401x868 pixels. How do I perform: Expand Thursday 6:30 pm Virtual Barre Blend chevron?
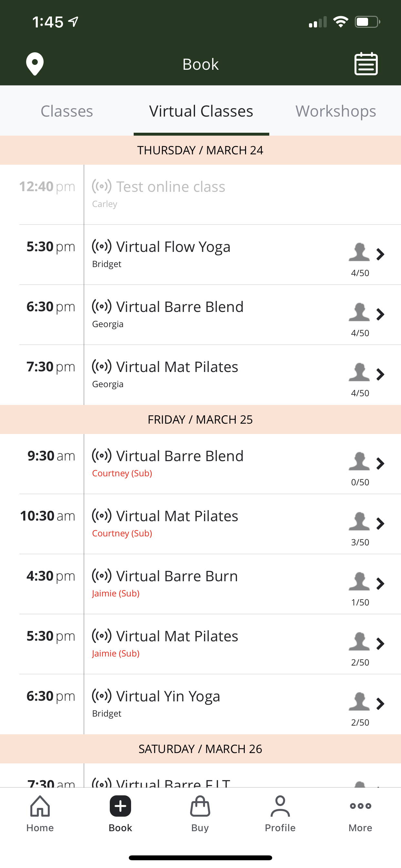pyautogui.click(x=380, y=315)
